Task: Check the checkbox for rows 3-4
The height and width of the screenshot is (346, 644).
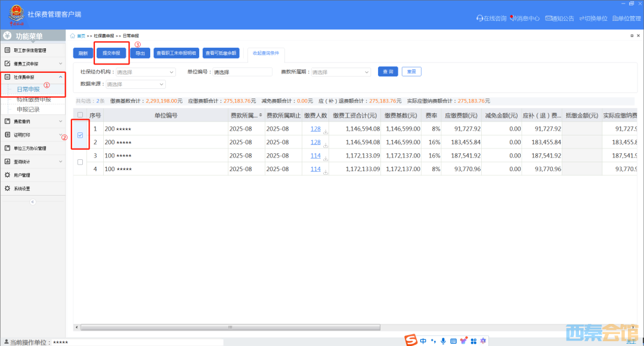Action: point(80,162)
